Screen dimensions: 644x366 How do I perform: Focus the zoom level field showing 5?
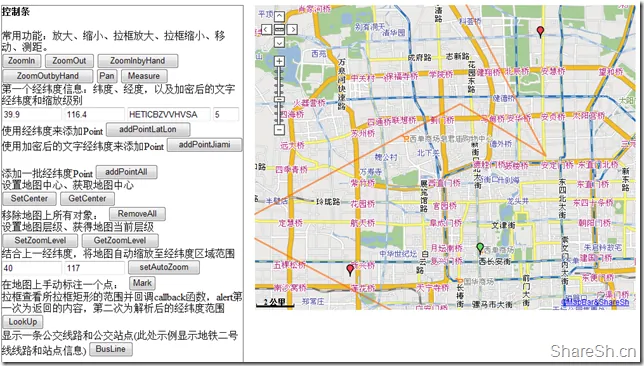pos(226,114)
